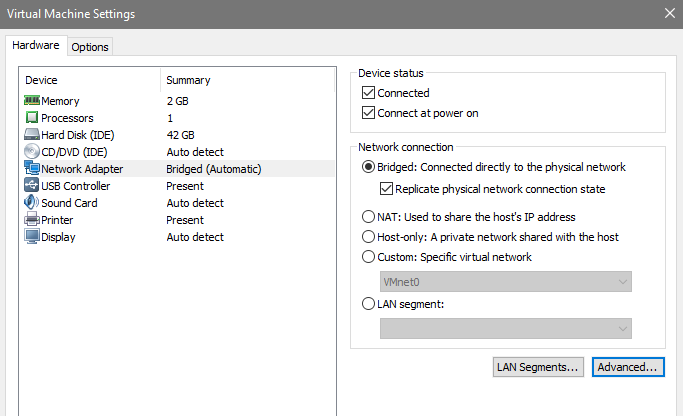This screenshot has height=416, width=683.
Task: Open the Hardware tab
Action: click(36, 45)
